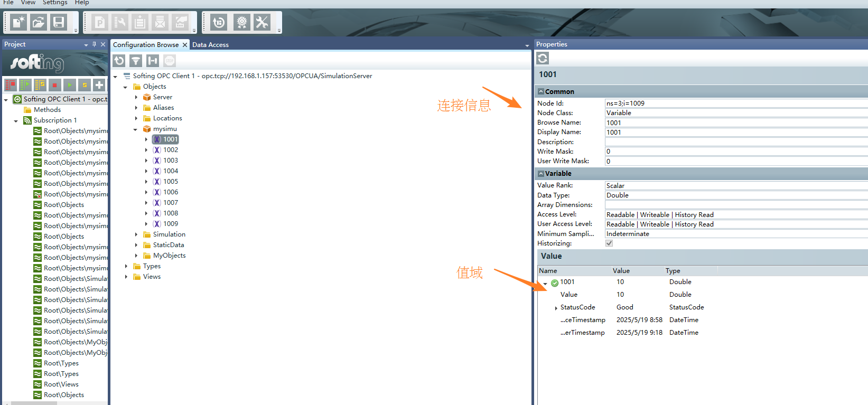The width and height of the screenshot is (868, 405).
Task: Close the Project panel
Action: pyautogui.click(x=103, y=44)
